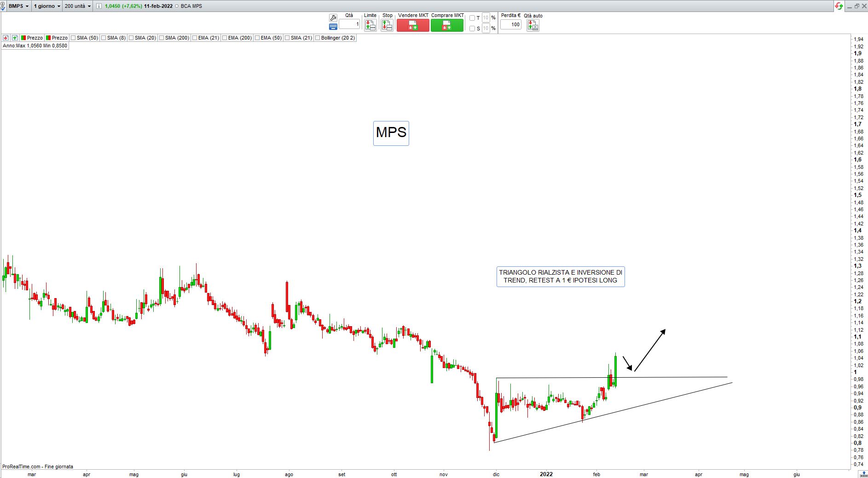
Task: Close the chart window
Action: 863,6
